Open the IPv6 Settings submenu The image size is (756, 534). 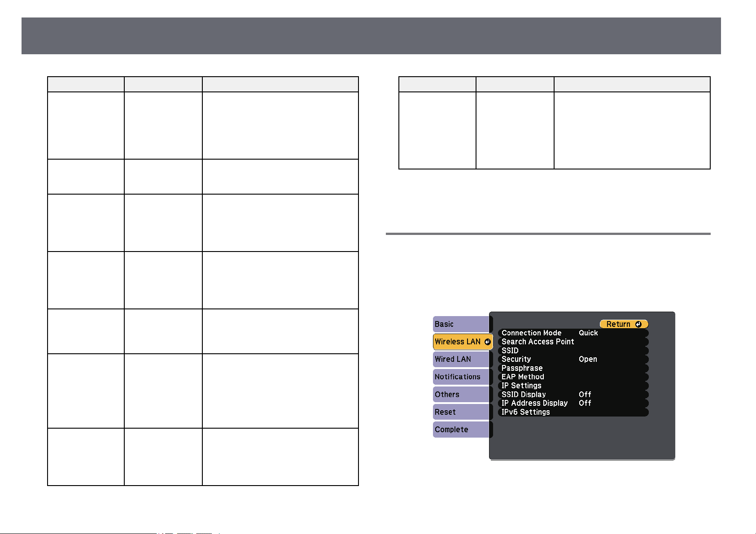tap(573, 412)
